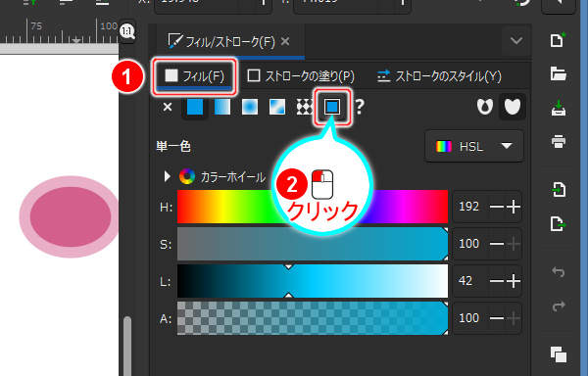588x376 pixels.
Task: Click new document icon in right bar
Action: [x=558, y=40]
